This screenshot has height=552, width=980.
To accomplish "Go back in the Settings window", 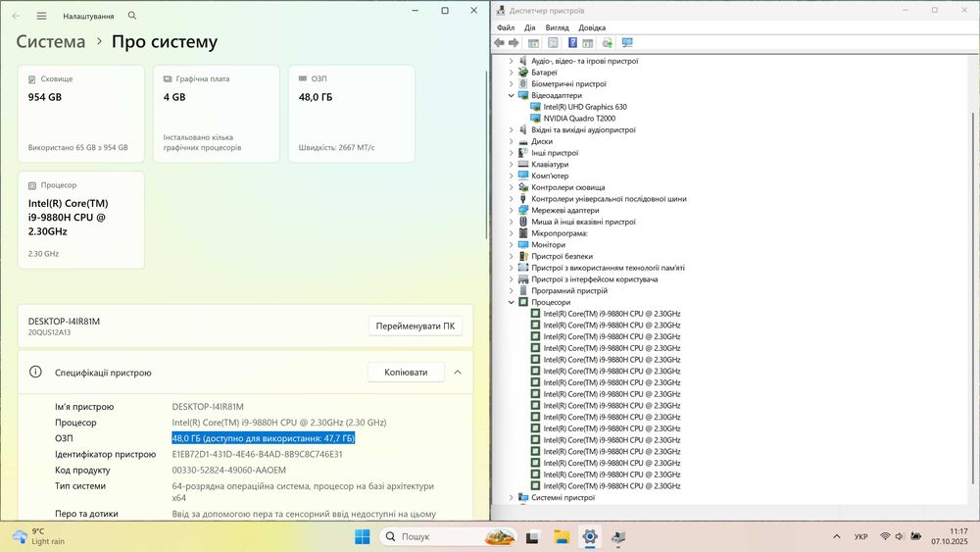I will point(17,16).
